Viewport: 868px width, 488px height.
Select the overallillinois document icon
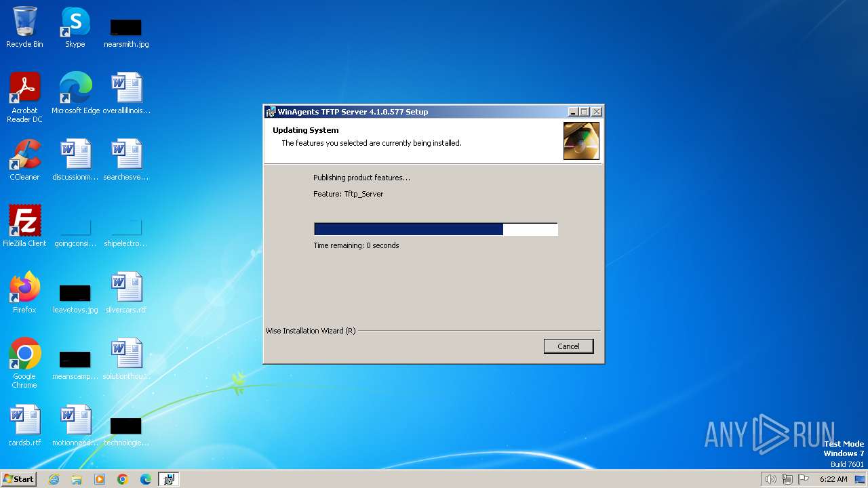click(126, 94)
